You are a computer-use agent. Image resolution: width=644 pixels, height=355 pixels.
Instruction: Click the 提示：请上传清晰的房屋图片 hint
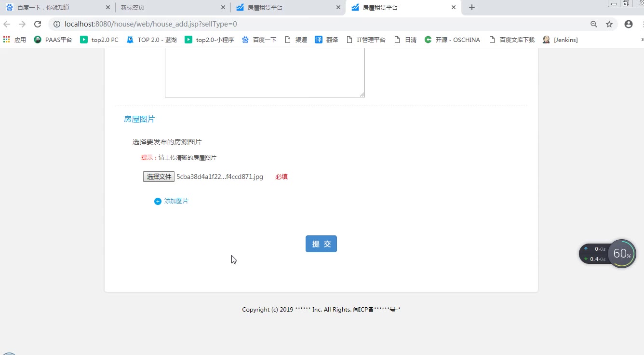coord(179,158)
